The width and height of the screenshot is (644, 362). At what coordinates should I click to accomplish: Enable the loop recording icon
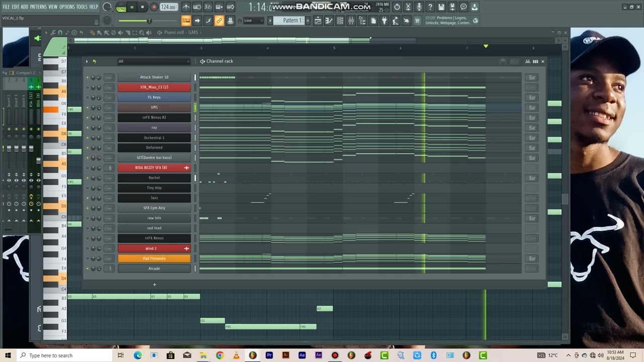(x=230, y=7)
